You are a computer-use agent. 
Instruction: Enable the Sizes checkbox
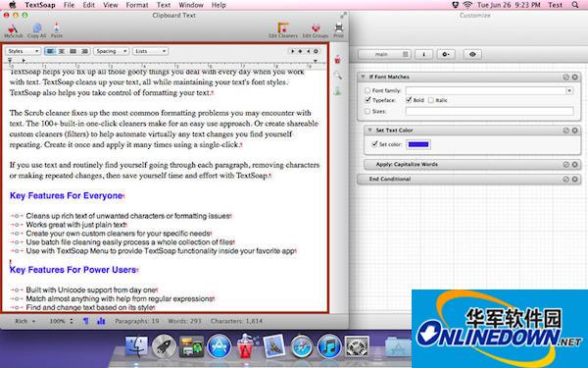pos(367,111)
